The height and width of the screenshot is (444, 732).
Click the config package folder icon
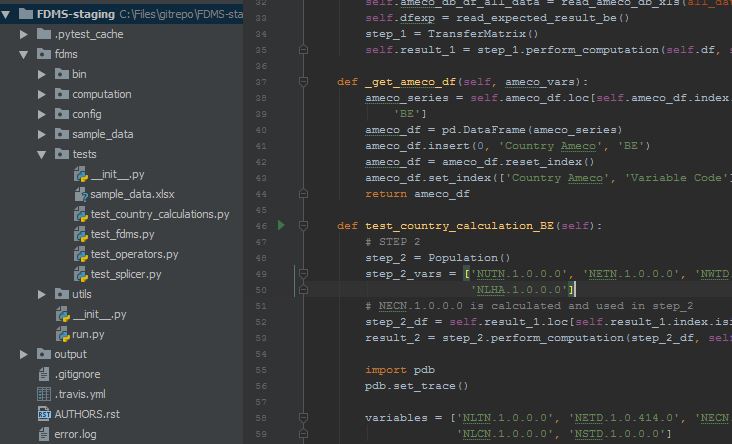point(62,114)
